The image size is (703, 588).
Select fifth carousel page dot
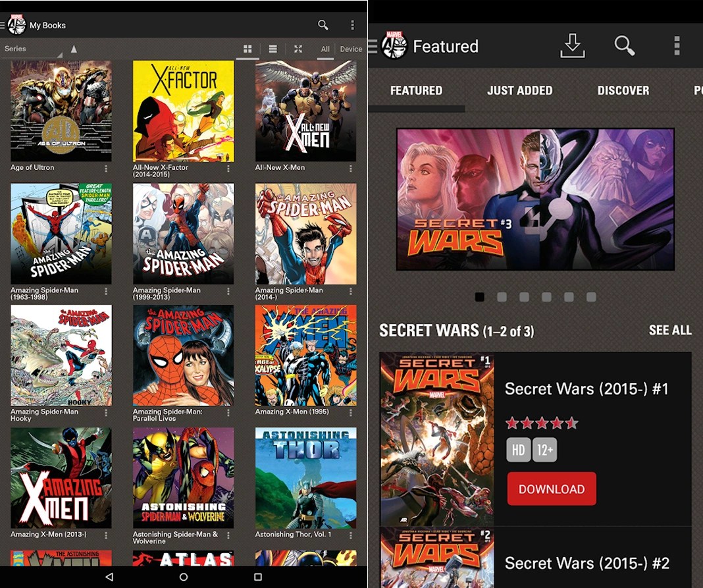click(569, 297)
